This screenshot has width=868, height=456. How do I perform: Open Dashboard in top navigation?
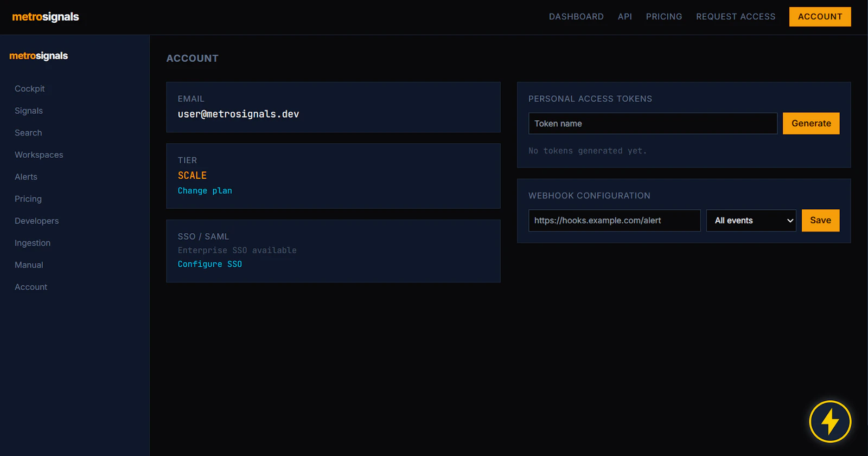(576, 17)
